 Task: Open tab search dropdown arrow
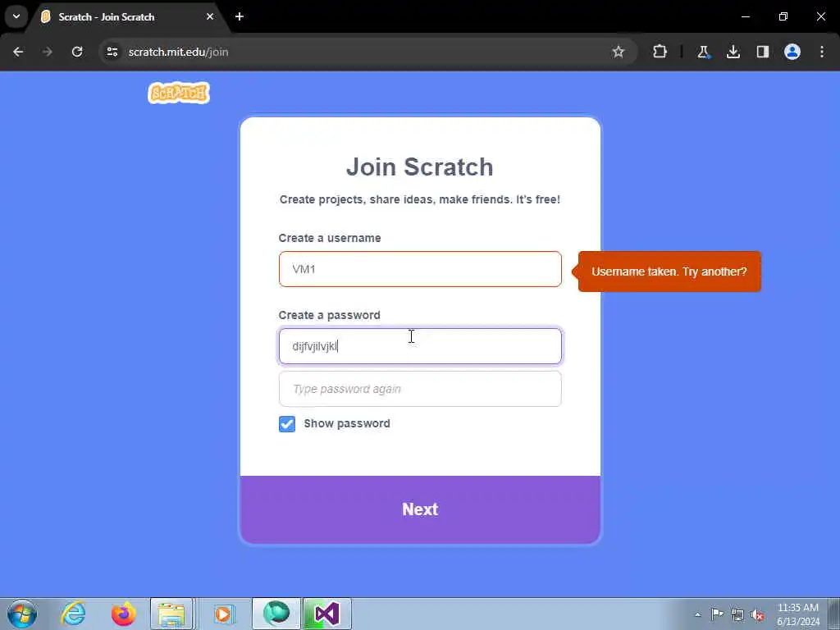click(16, 16)
